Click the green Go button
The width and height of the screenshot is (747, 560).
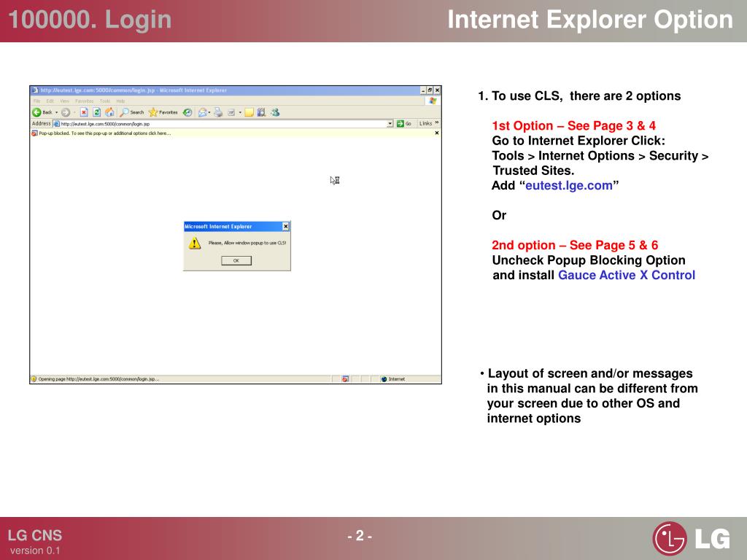point(404,124)
